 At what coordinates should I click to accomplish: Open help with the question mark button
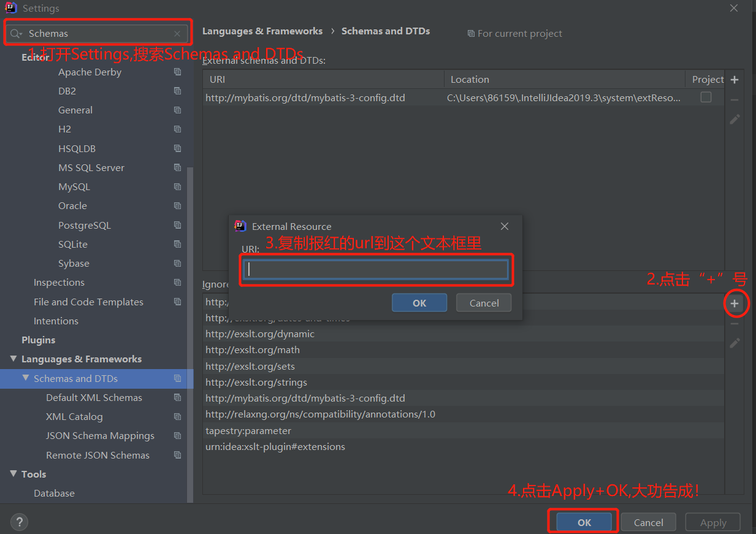click(20, 522)
